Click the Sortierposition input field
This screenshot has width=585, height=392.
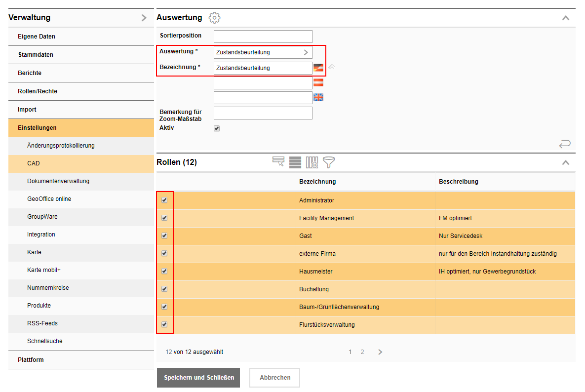click(263, 36)
